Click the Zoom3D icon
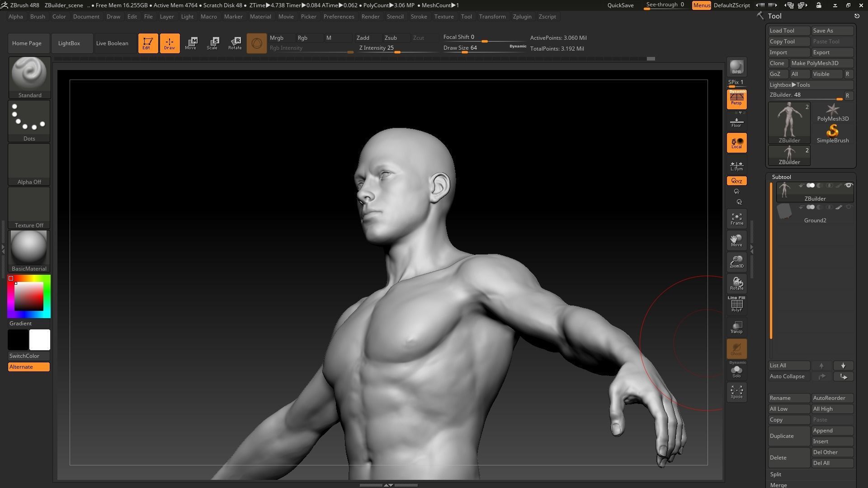The height and width of the screenshot is (488, 868). tap(736, 262)
